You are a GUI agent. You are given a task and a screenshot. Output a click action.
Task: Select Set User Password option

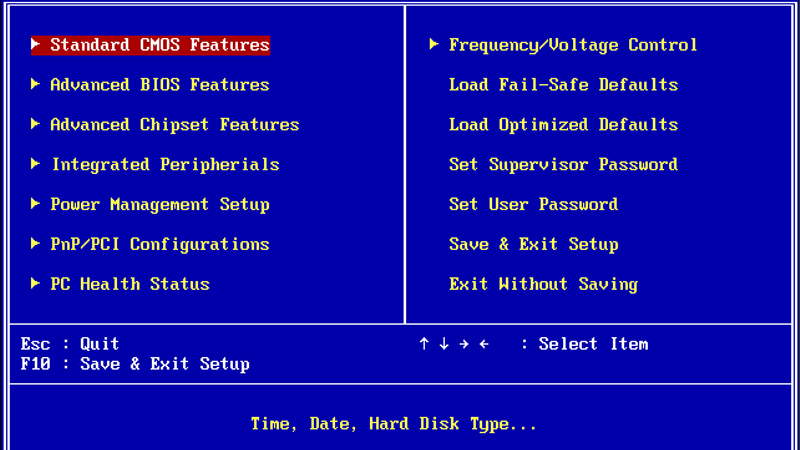[533, 205]
